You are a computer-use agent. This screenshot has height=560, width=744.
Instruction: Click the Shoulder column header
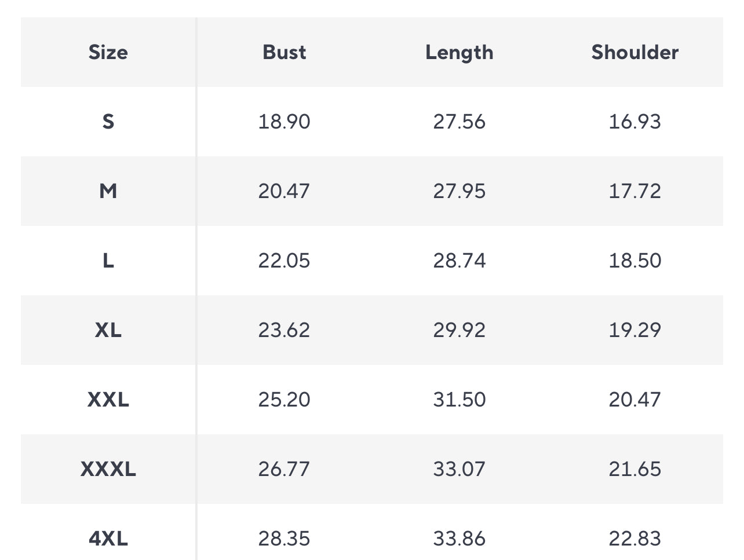(635, 52)
